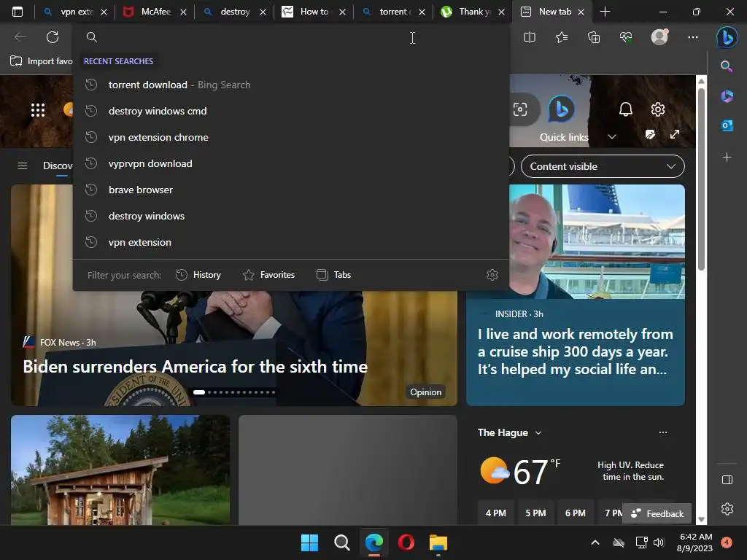Open the user profile avatar
Viewport: 747px width, 560px height.
click(659, 36)
